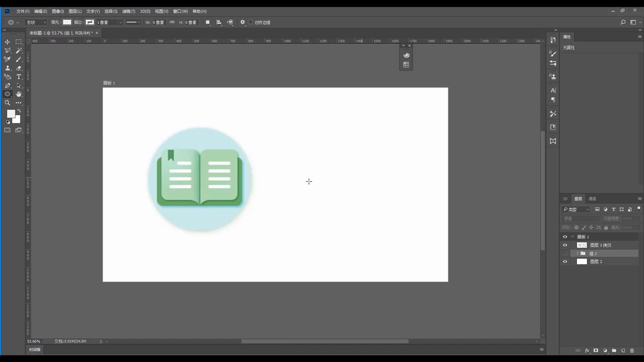Expand the 组 1 group
The width and height of the screenshot is (644, 362).
(577, 253)
